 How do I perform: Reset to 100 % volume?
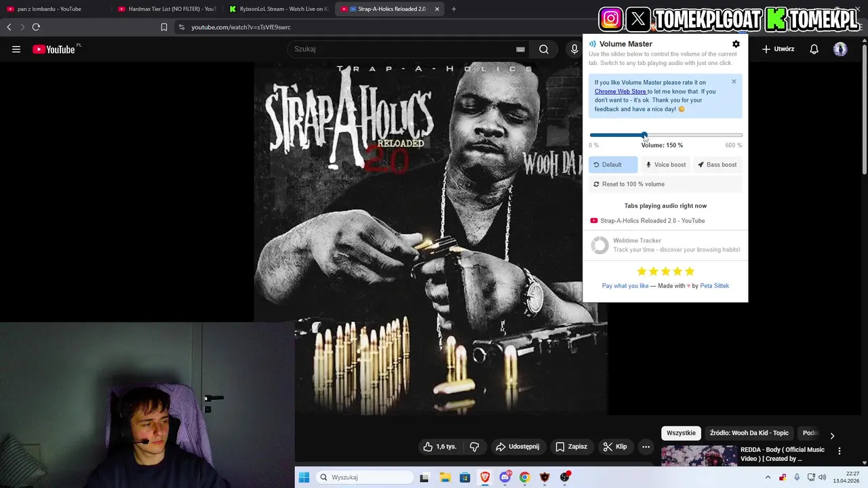(665, 184)
